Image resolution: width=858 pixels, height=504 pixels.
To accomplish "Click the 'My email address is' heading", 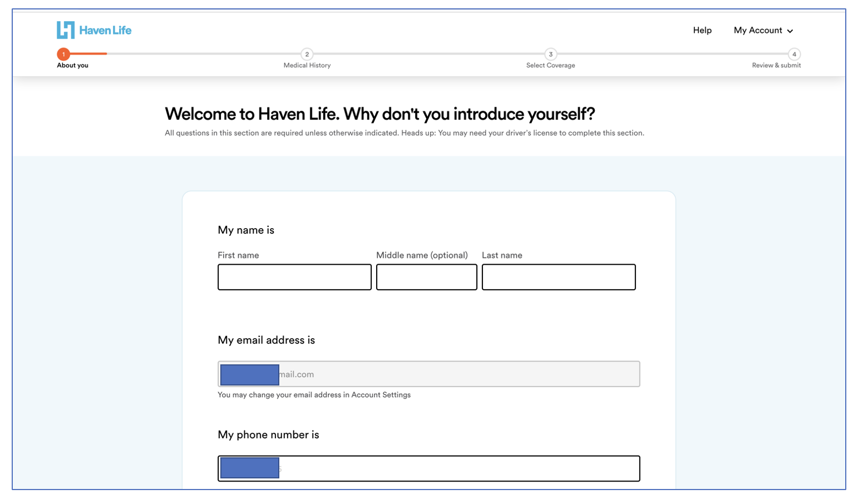I will [x=267, y=340].
